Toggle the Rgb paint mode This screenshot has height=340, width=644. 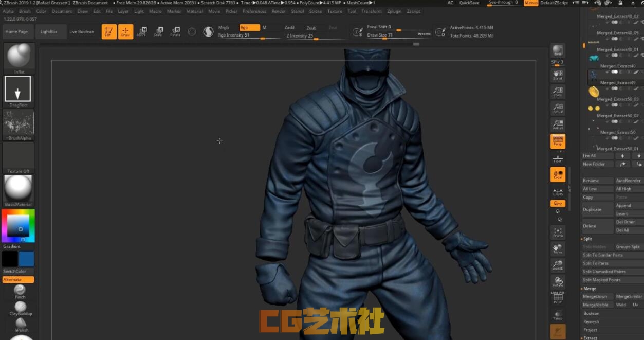click(x=249, y=27)
